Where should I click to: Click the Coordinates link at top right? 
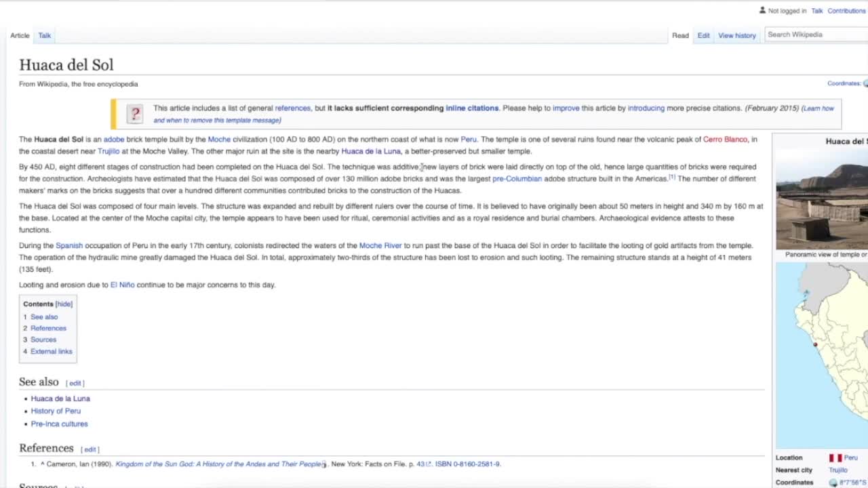tap(844, 83)
